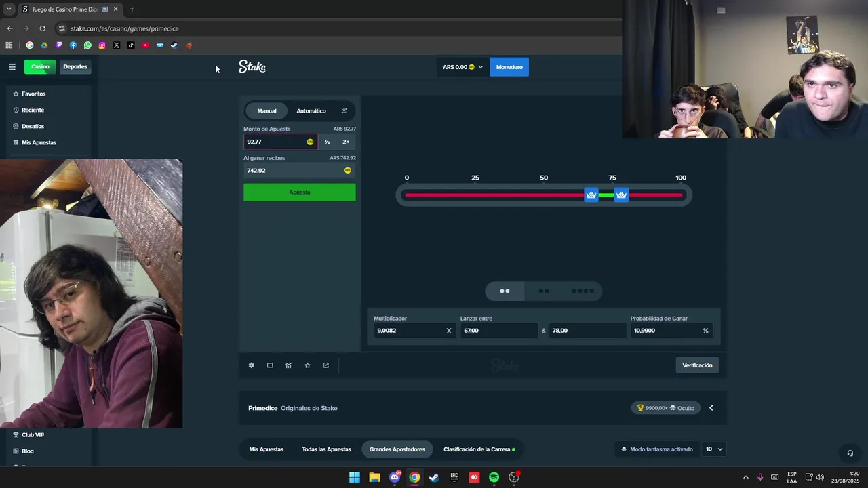This screenshot has height=488, width=868.
Task: Open live stats chart icon
Action: (x=289, y=365)
